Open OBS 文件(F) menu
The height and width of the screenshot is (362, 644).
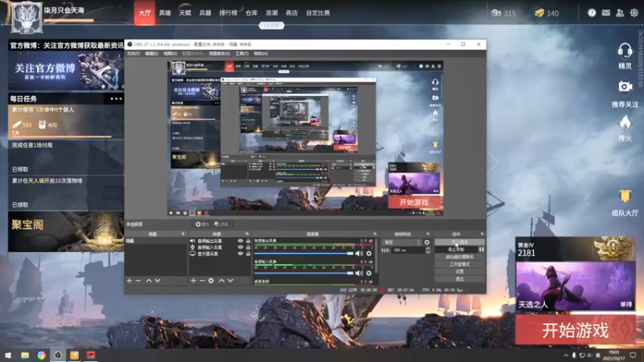point(133,54)
